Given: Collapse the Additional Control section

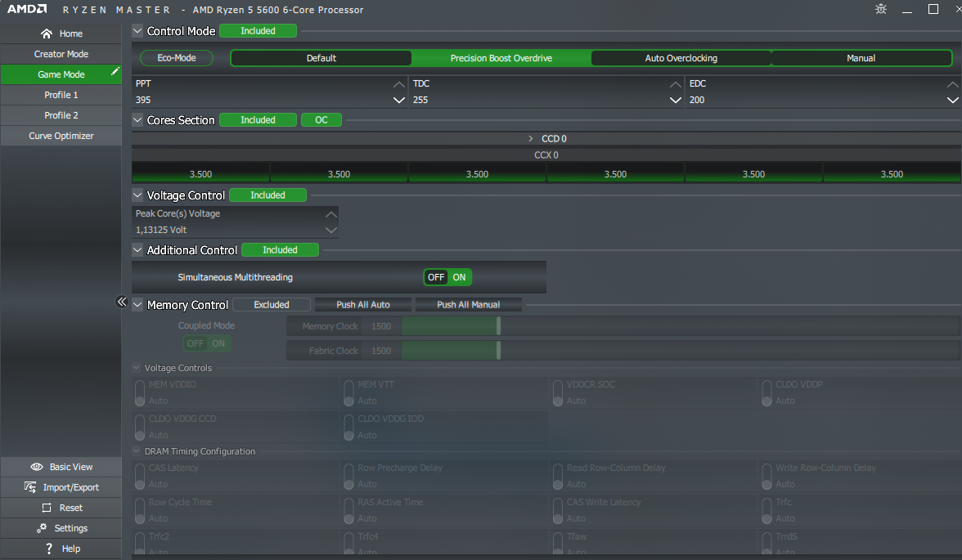Looking at the screenshot, I should click(137, 249).
